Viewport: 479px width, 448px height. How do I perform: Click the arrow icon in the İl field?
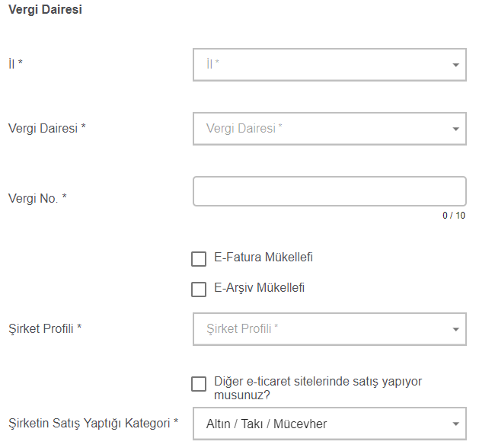click(x=455, y=66)
